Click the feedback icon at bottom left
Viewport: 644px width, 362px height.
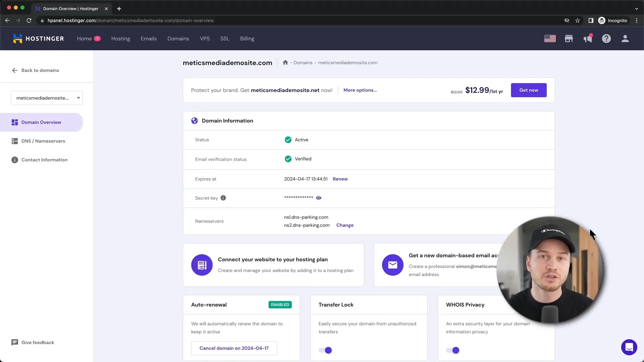pos(15,342)
